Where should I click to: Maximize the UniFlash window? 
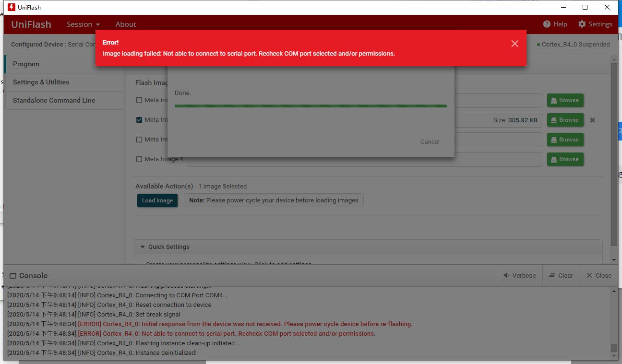[x=585, y=7]
